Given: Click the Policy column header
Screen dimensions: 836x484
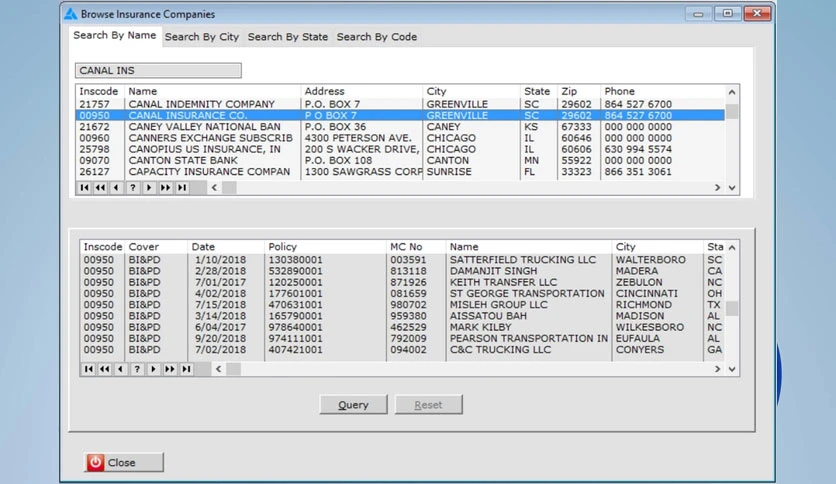Looking at the screenshot, I should pos(325,247).
